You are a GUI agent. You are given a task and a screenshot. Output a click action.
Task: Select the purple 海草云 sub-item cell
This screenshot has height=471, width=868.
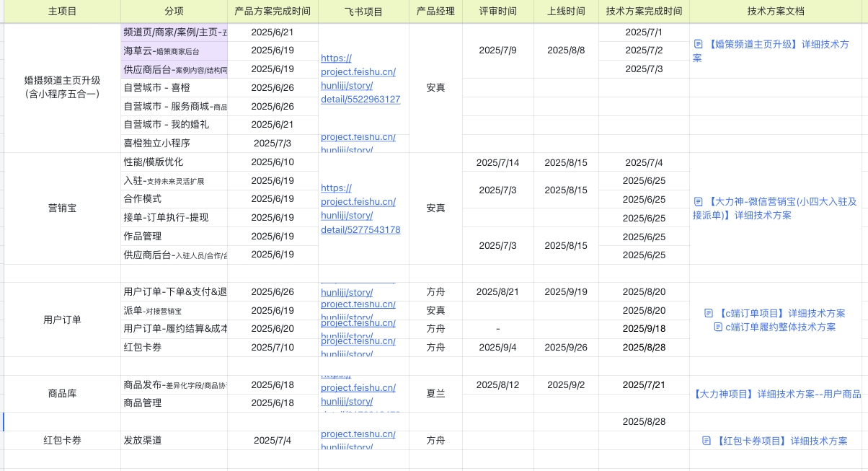pos(174,50)
